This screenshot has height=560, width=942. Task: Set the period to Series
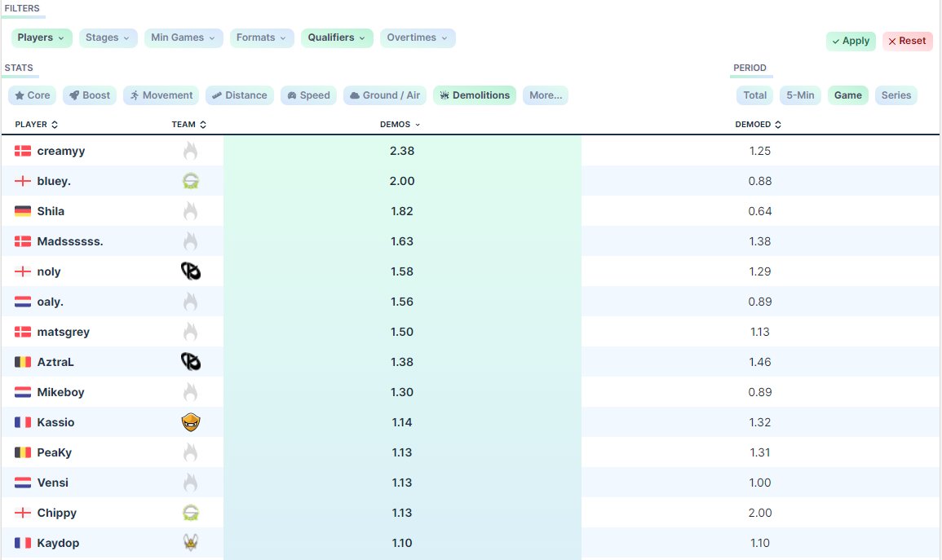[x=896, y=95]
